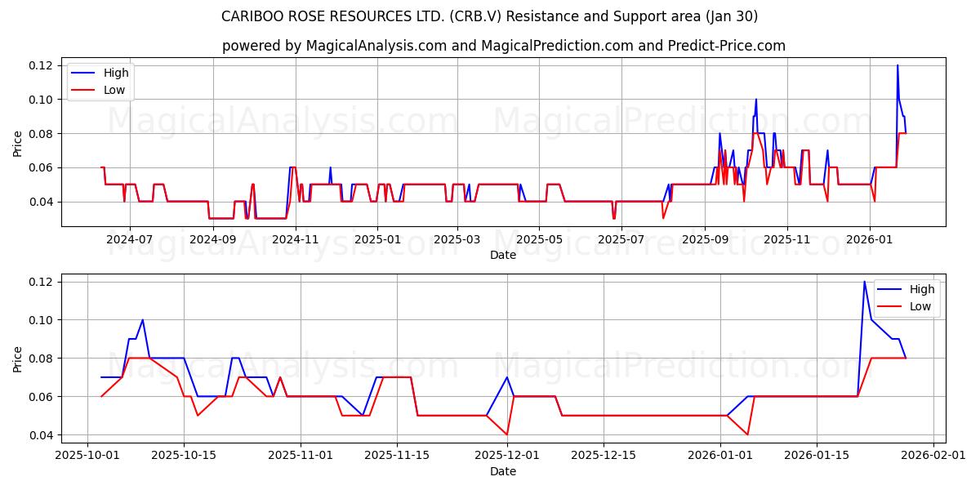Click the '2026-01' tick label on top chart

pyautogui.click(x=869, y=240)
